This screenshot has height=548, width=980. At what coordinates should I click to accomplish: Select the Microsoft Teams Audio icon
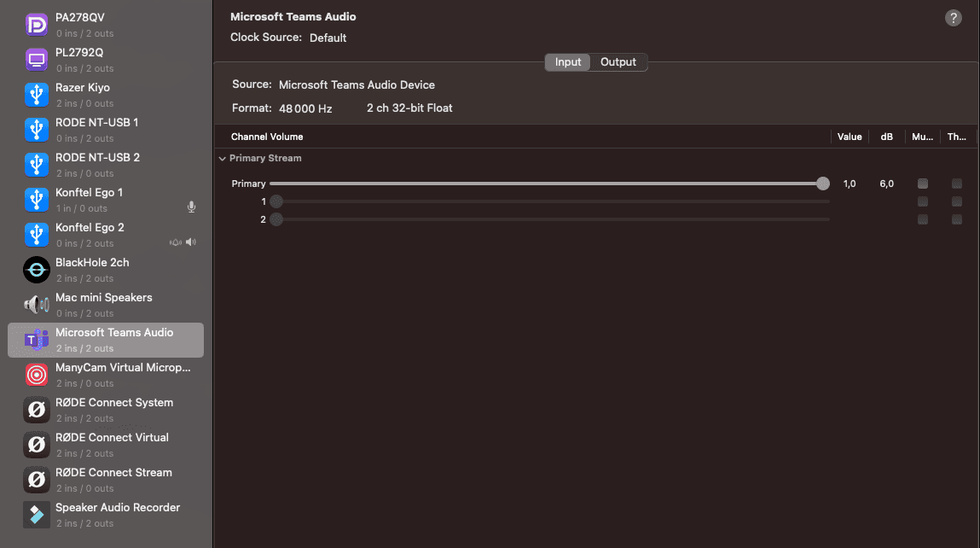(x=37, y=340)
